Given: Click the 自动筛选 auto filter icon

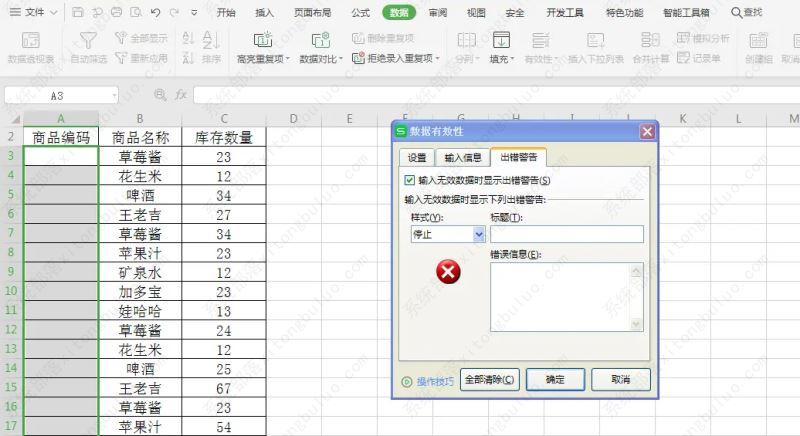Looking at the screenshot, I should [89, 40].
